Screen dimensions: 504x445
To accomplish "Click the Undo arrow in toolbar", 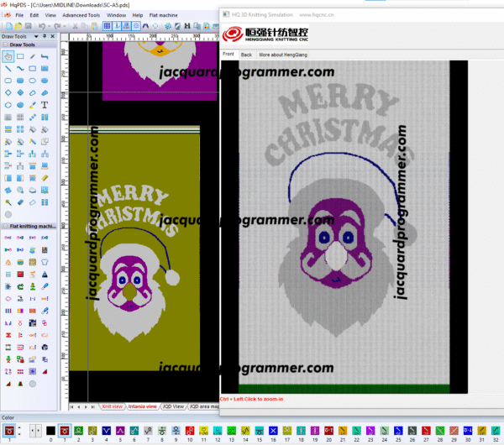I will tap(41, 26).
